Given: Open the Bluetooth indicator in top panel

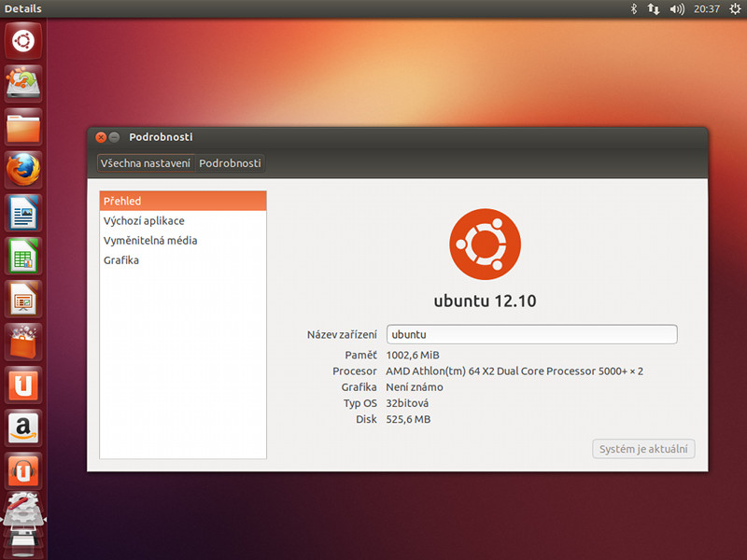Looking at the screenshot, I should tap(634, 8).
